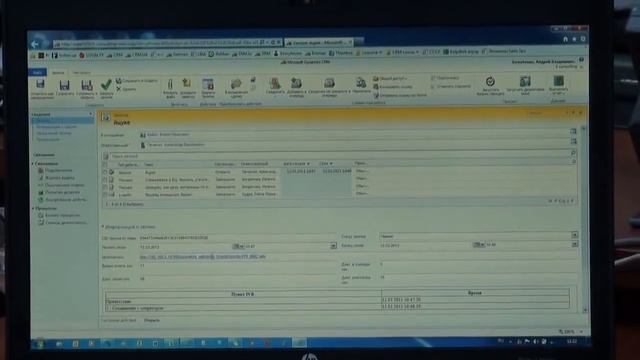Click the green checkmark ribbon icon
The width and height of the screenshot is (640, 360).
coord(106,84)
